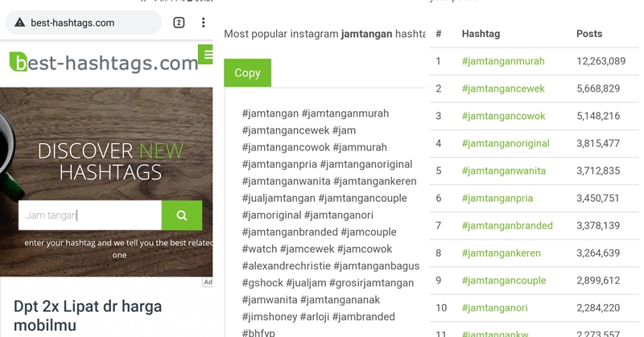Open the browser three-dot menu
The height and width of the screenshot is (337, 644).
204,23
